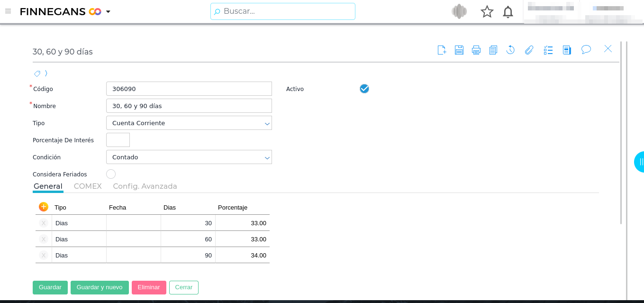This screenshot has height=303, width=644.
Task: Click the save diskette icon
Action: coord(459,50)
